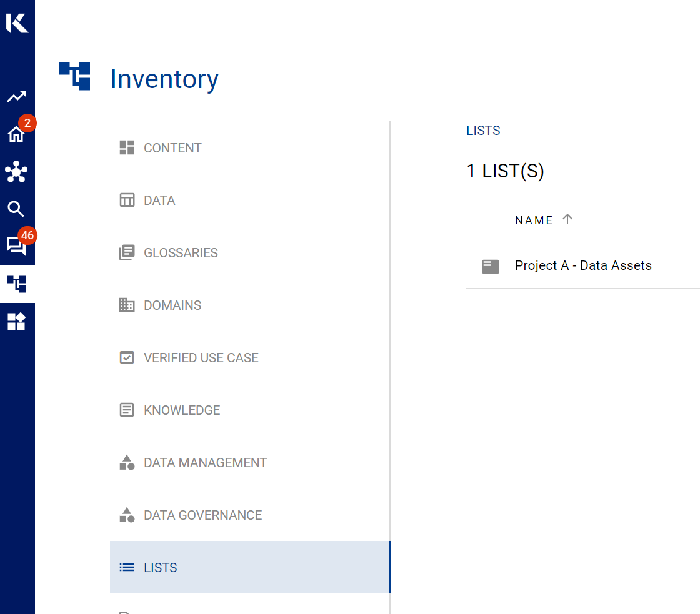This screenshot has height=614, width=700.
Task: Open search with the magnifier icon
Action: [17, 209]
